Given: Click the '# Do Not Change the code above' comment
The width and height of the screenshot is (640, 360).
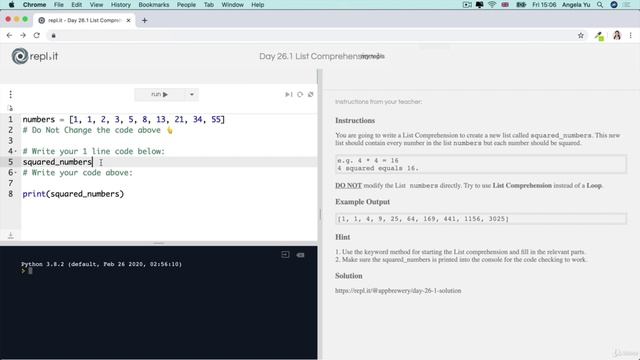Looking at the screenshot, I should click(x=91, y=130).
